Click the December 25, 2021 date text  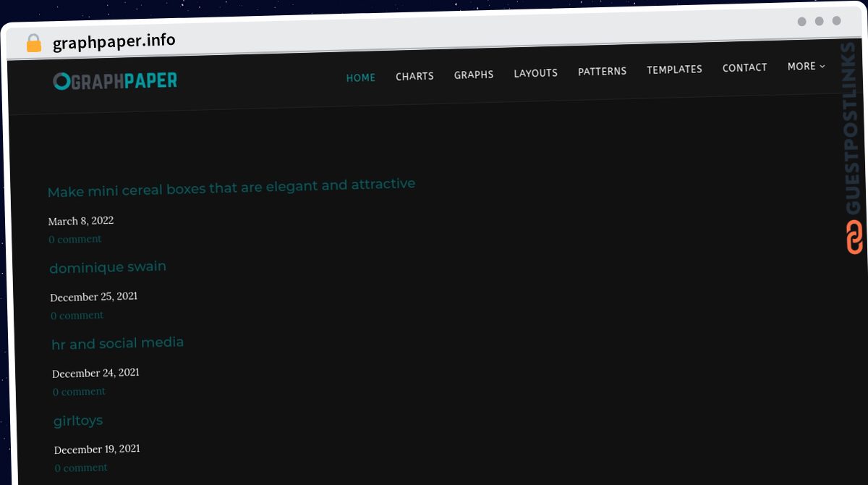[x=94, y=297]
